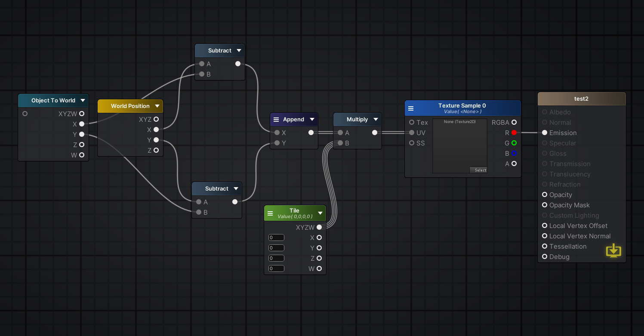The height and width of the screenshot is (336, 644).
Task: Expand the Tile node dropdown arrow
Action: tap(320, 213)
